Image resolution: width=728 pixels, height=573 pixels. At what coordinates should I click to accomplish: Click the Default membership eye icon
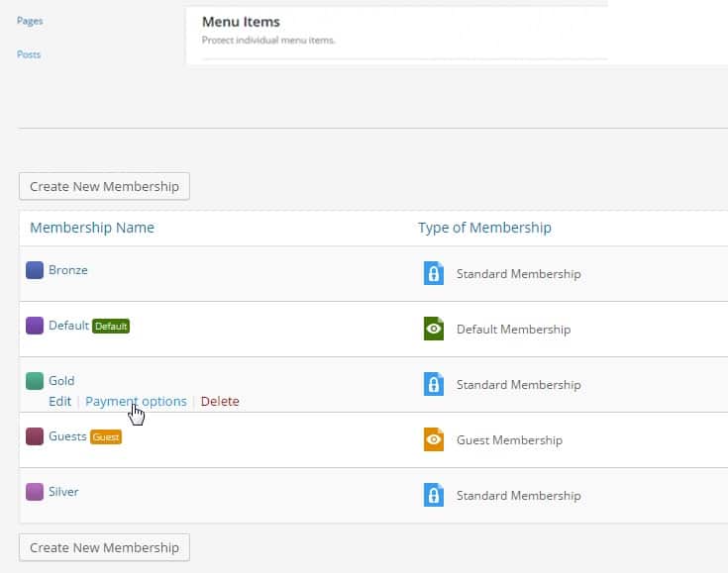pos(433,329)
